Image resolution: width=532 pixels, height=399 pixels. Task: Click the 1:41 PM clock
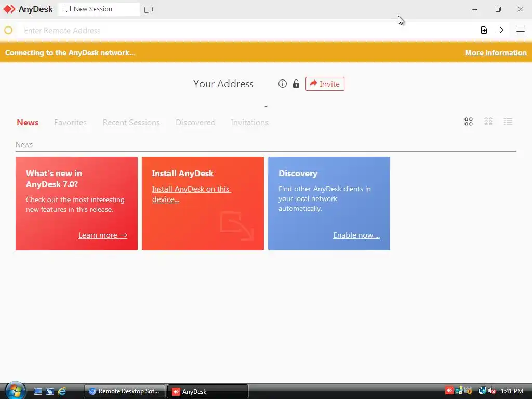click(512, 391)
